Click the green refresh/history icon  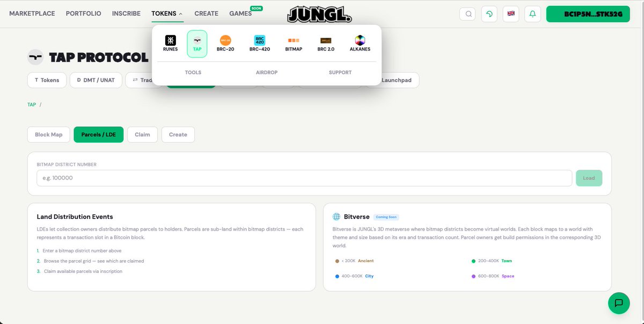pos(489,14)
